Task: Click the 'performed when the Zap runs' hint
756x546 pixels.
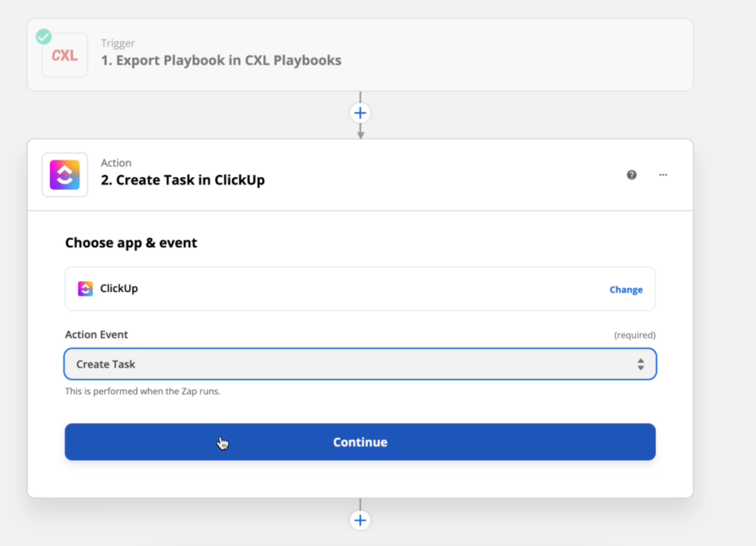Action: point(142,391)
